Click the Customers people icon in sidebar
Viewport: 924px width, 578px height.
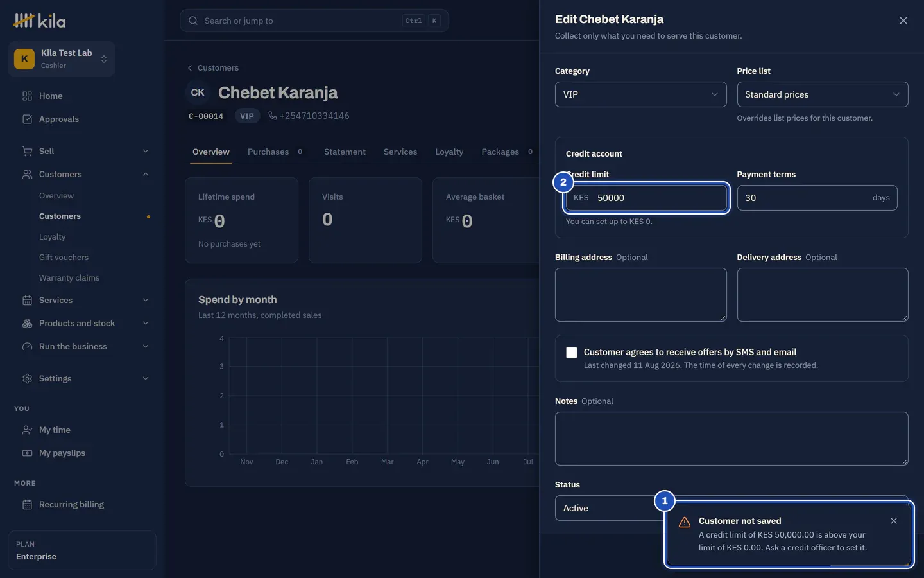(27, 175)
